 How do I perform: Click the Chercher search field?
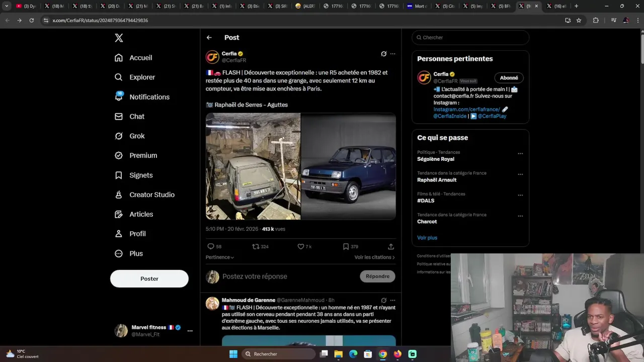[x=470, y=38]
